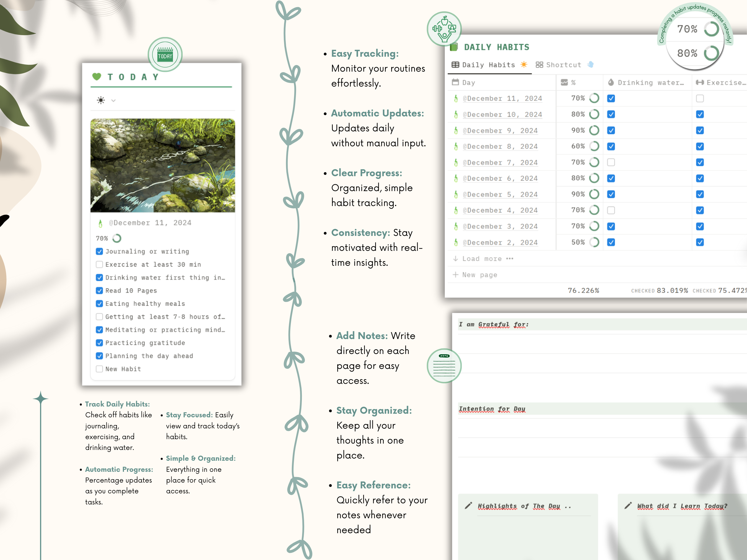
Task: Open the @December 11, 2024 page in Today card
Action: coord(150,223)
